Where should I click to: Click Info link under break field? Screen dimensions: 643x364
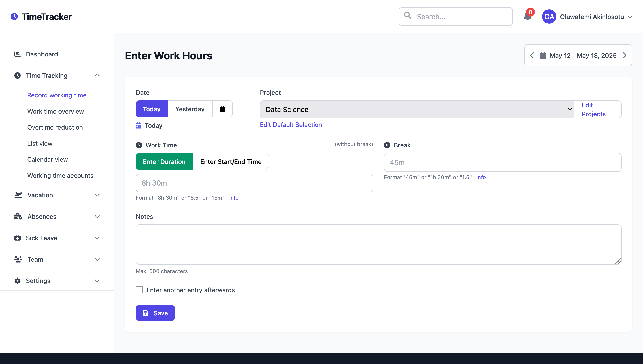[x=481, y=177]
